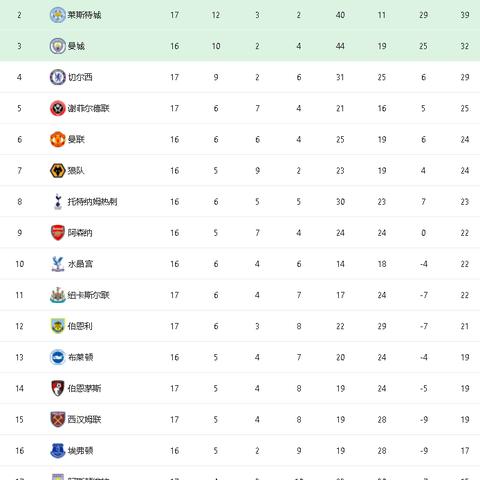480x480 pixels.
Task: Click the Sheffield United club crest
Action: point(57,108)
